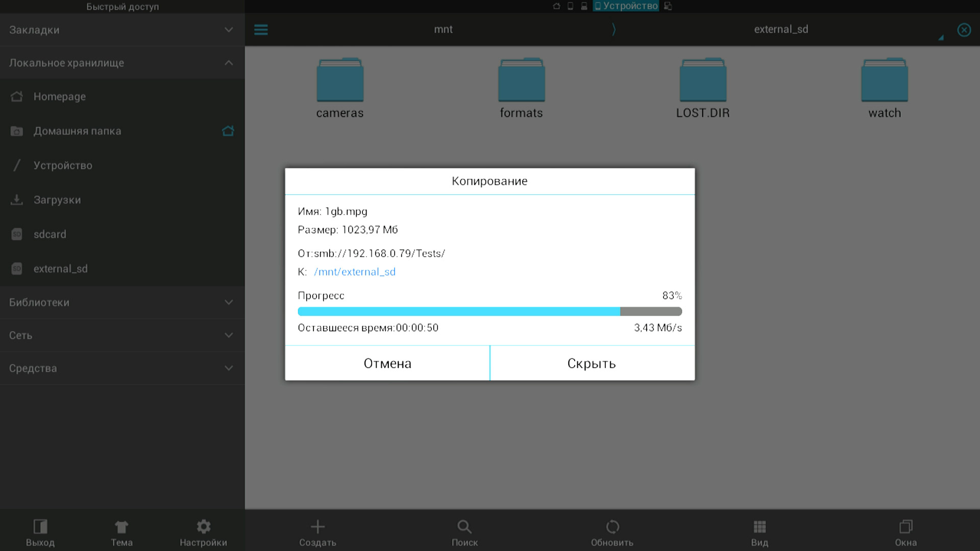Open Поиск search tool

(464, 527)
